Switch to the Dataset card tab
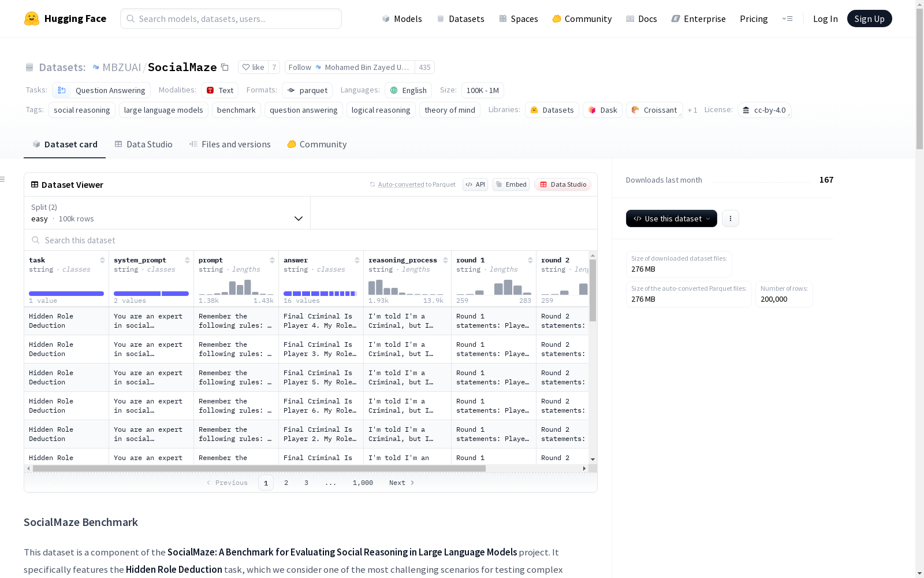Viewport: 924px width, 578px height. tap(65, 144)
